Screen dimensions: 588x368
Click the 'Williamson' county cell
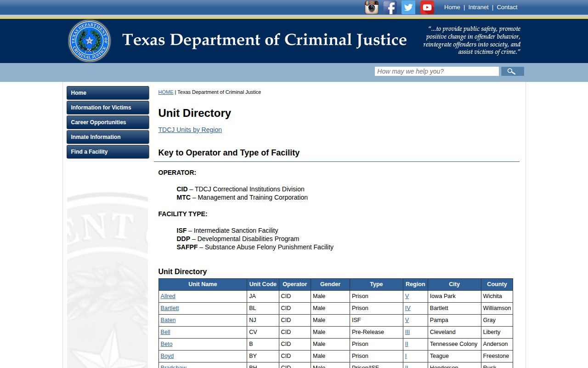(497, 308)
